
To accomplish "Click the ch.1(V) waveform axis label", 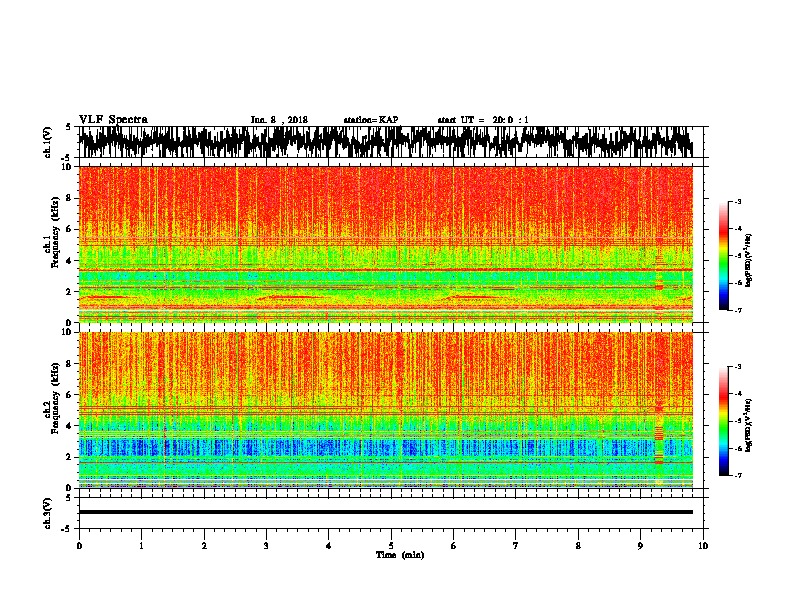I will 48,142.
